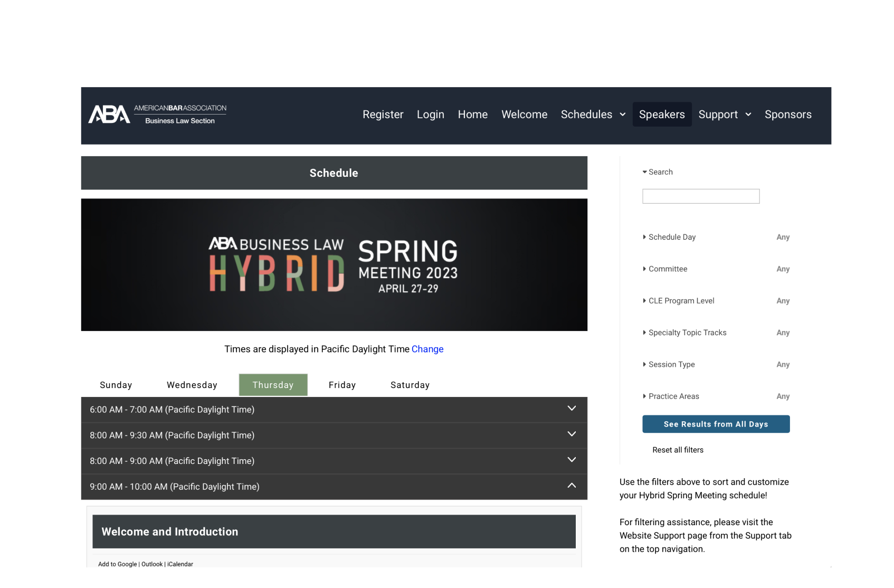Focus the schedule search text box
894x588 pixels.
tap(701, 196)
